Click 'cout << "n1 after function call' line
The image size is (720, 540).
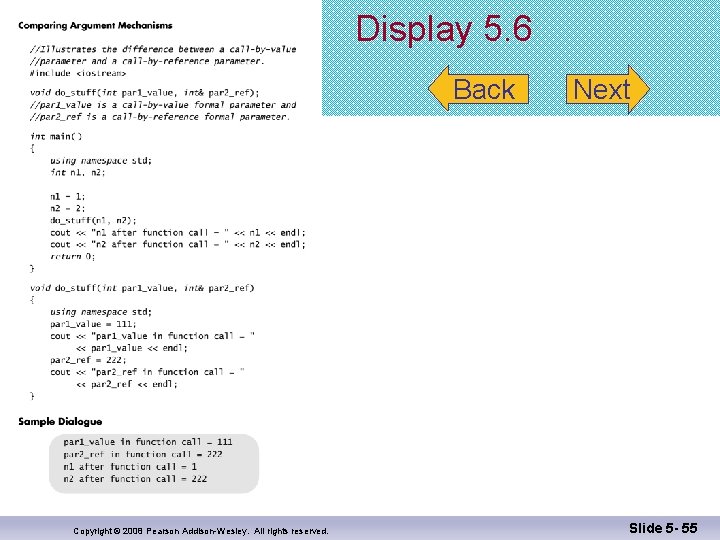coord(178,232)
